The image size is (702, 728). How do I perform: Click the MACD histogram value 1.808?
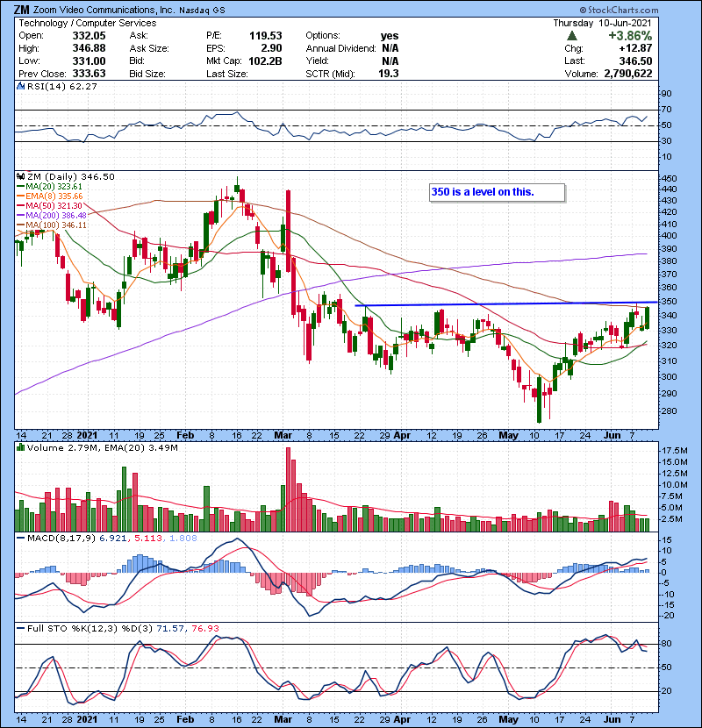(x=183, y=539)
